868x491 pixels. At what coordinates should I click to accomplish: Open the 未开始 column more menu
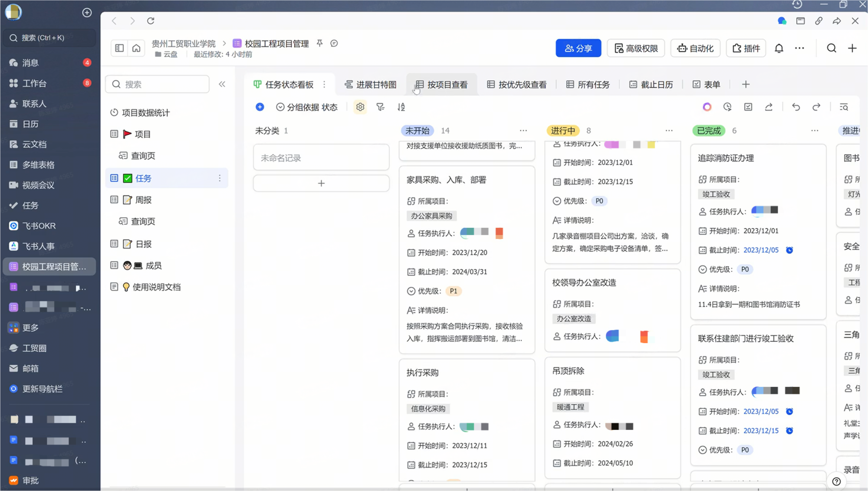coord(523,131)
